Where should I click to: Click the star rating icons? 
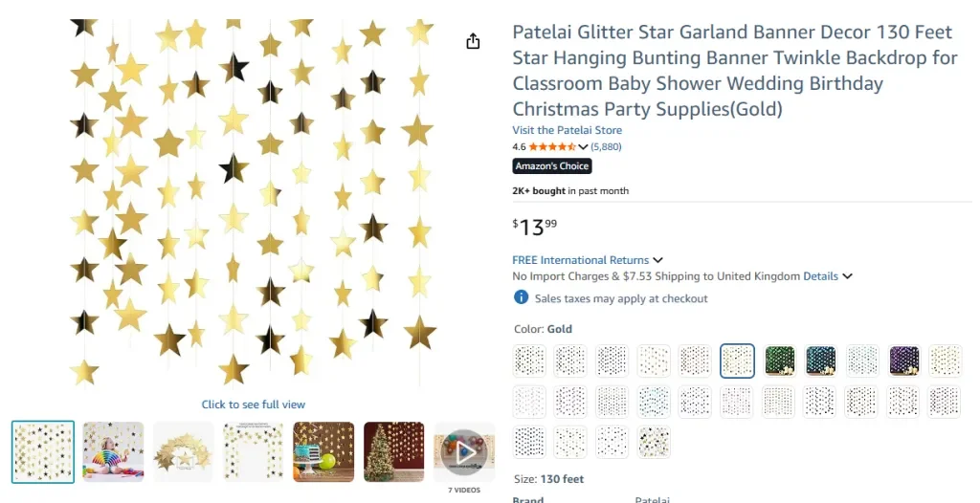(x=551, y=146)
